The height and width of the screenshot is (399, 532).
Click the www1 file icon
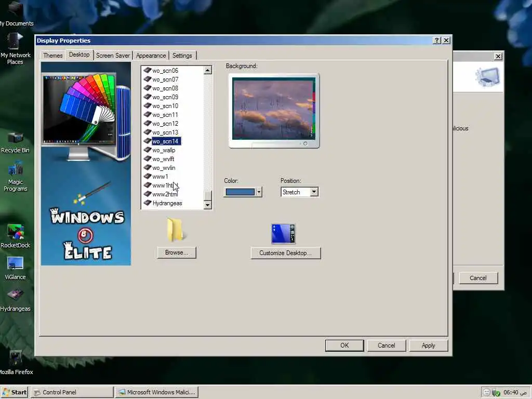pyautogui.click(x=147, y=176)
